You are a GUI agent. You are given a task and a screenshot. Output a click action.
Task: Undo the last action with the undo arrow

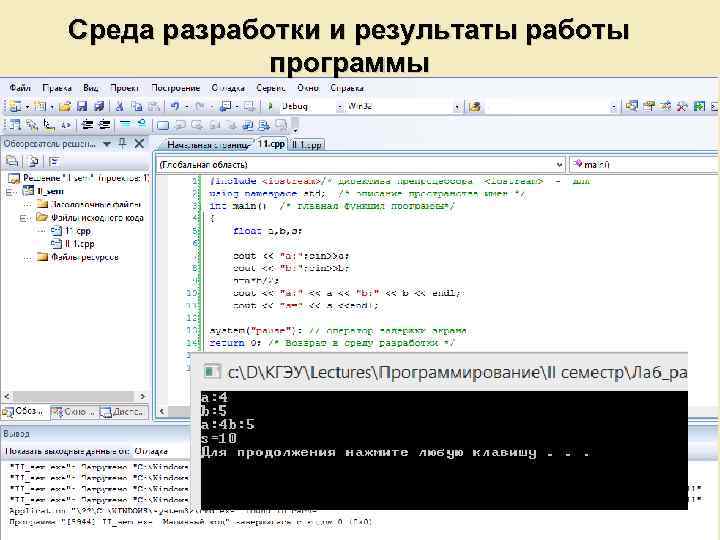[174, 107]
